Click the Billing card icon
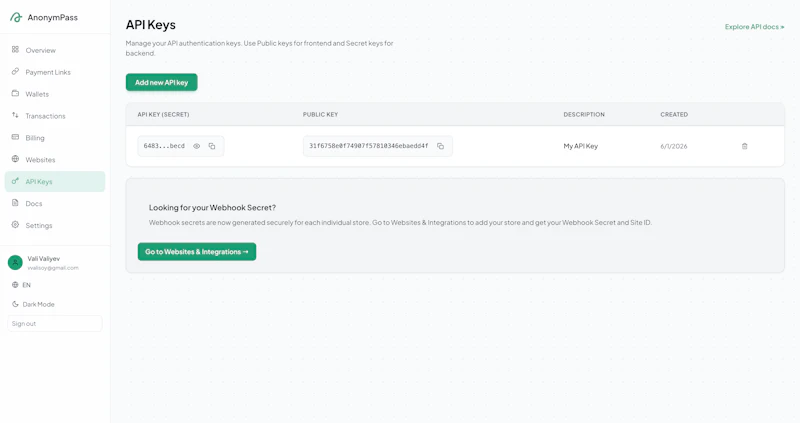This screenshot has width=800, height=423. coord(15,137)
